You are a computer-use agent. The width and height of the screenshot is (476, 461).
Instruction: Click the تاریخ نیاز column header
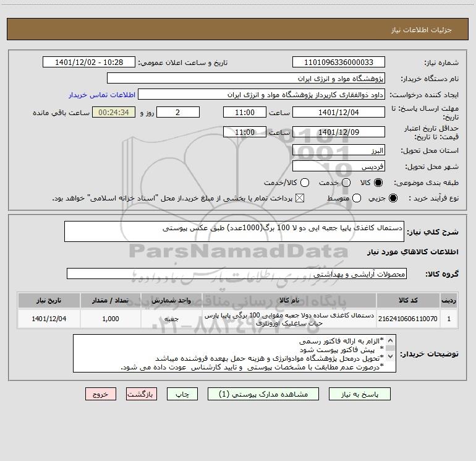tap(49, 300)
